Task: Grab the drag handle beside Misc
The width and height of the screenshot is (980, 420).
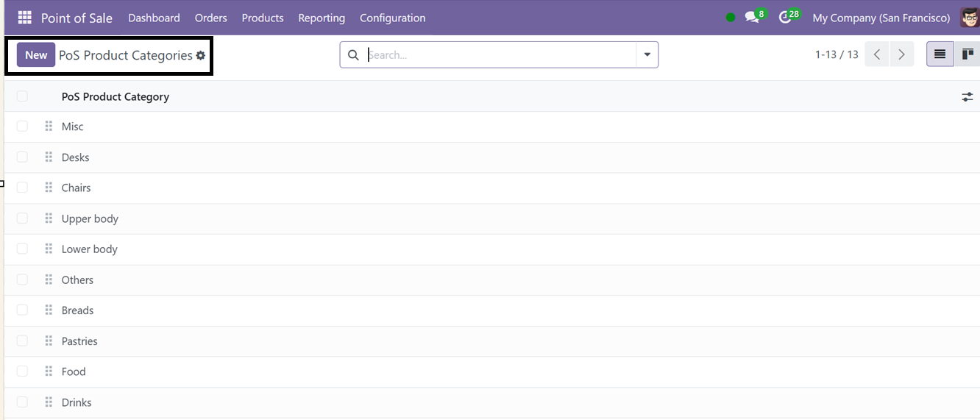Action: tap(49, 127)
